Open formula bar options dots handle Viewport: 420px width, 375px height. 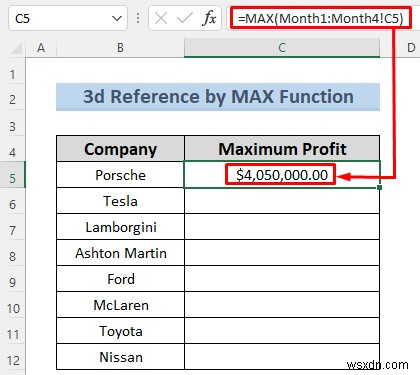point(138,18)
